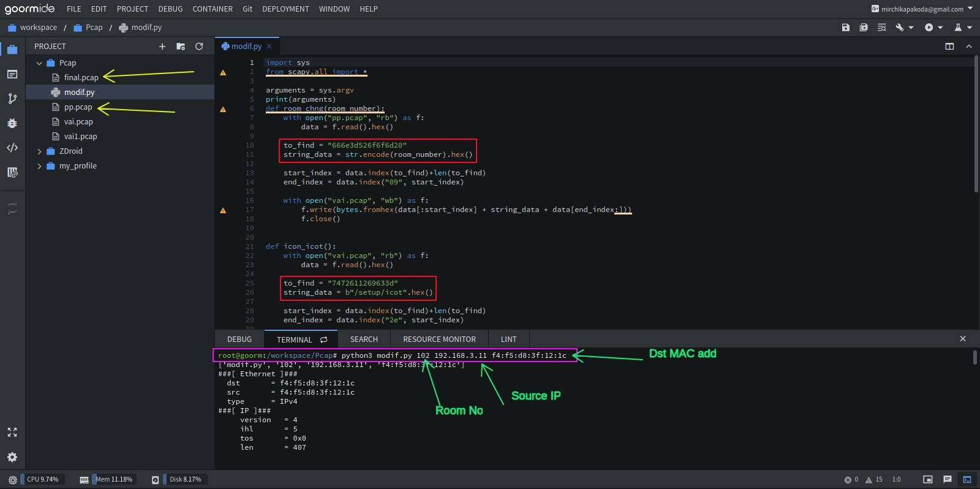The height and width of the screenshot is (489, 980).
Task: Open the Git branch sidebar icon
Action: (x=12, y=99)
